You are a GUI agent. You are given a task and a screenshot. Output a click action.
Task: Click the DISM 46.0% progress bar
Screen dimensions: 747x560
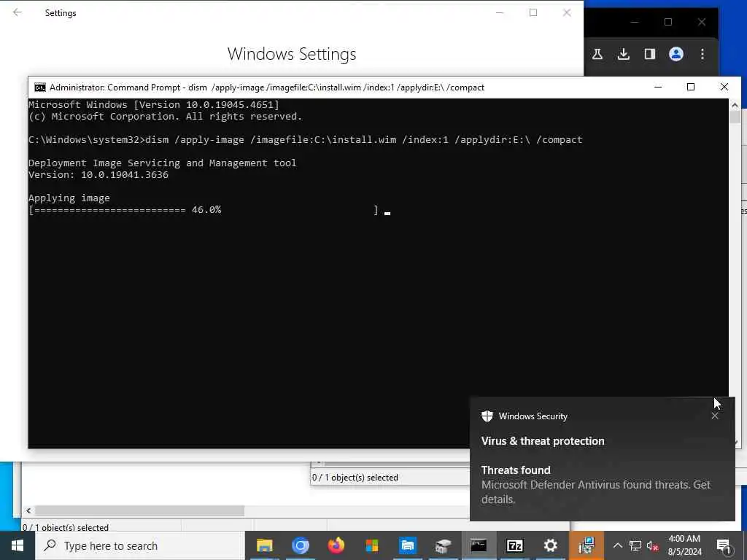click(x=204, y=209)
